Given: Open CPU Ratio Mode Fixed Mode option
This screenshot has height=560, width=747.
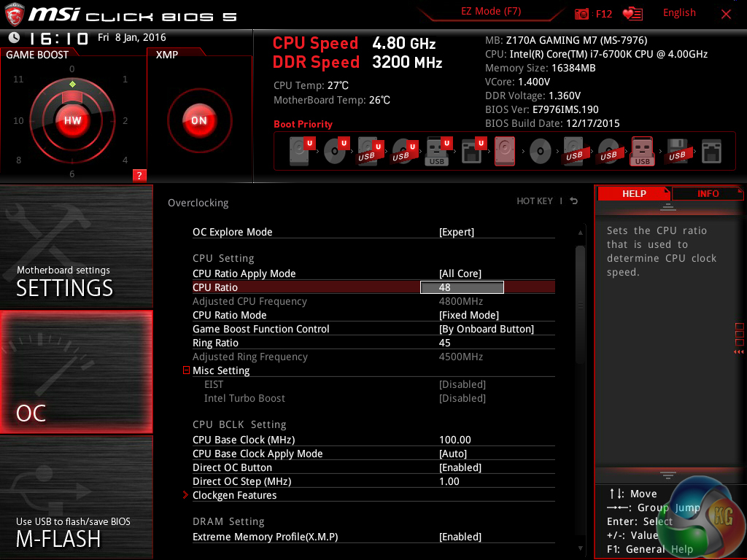Looking at the screenshot, I should pyautogui.click(x=469, y=315).
